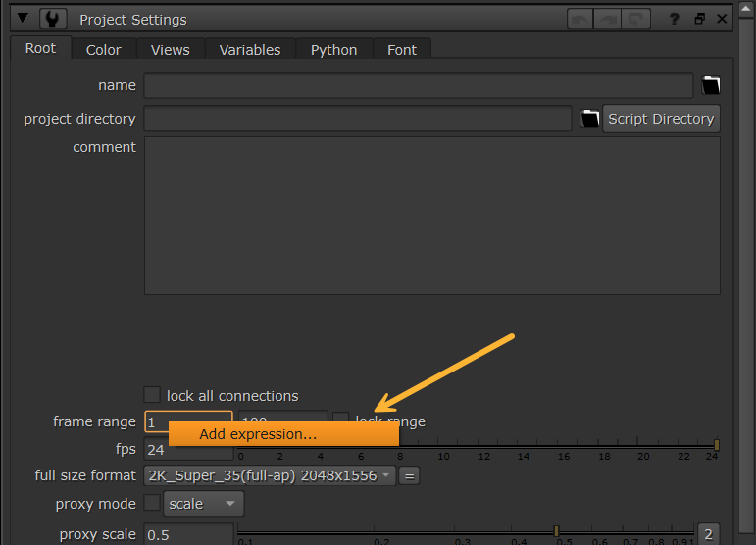Image resolution: width=756 pixels, height=545 pixels.
Task: Click the wrench icon in Project Settings header
Action: point(53,19)
